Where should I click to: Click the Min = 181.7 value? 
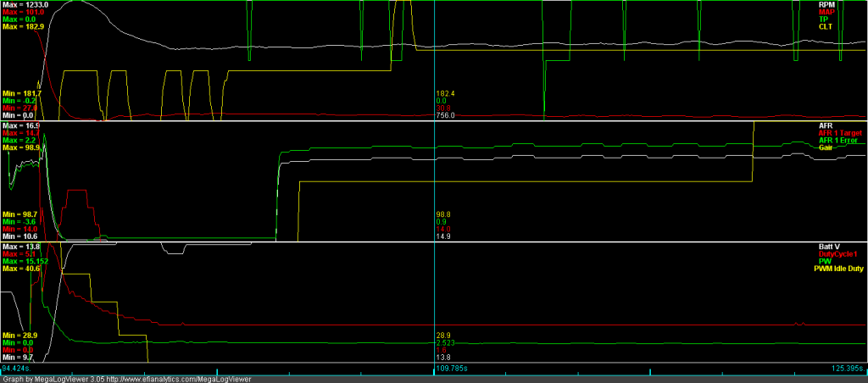pos(20,93)
